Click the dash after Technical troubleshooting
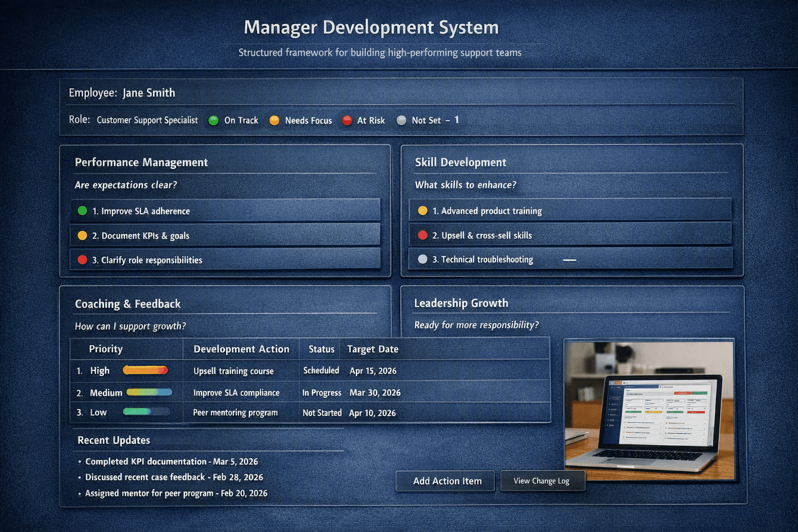Screen dimensions: 798x532 569,260
